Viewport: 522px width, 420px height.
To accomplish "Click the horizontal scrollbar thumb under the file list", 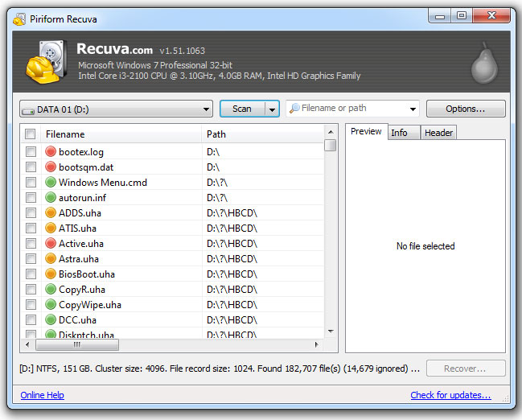I will point(77,344).
